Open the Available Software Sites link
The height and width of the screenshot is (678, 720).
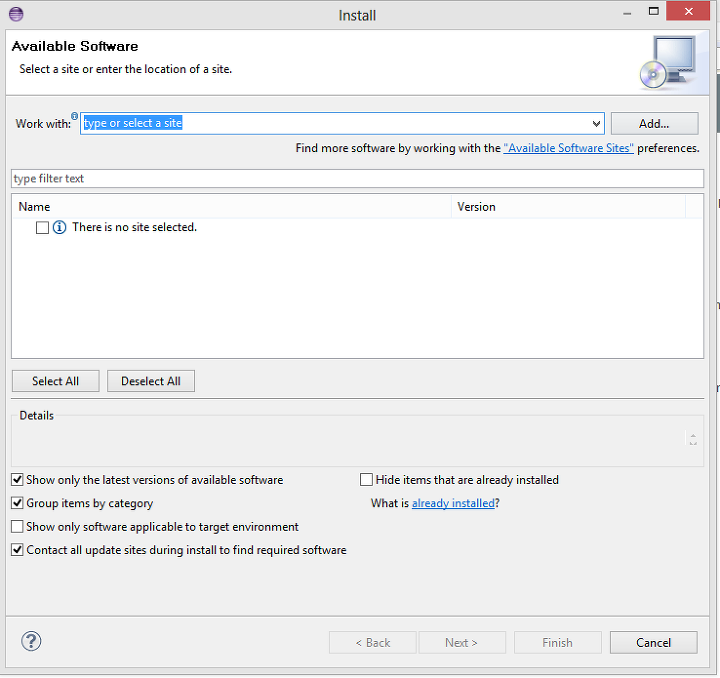pos(568,148)
